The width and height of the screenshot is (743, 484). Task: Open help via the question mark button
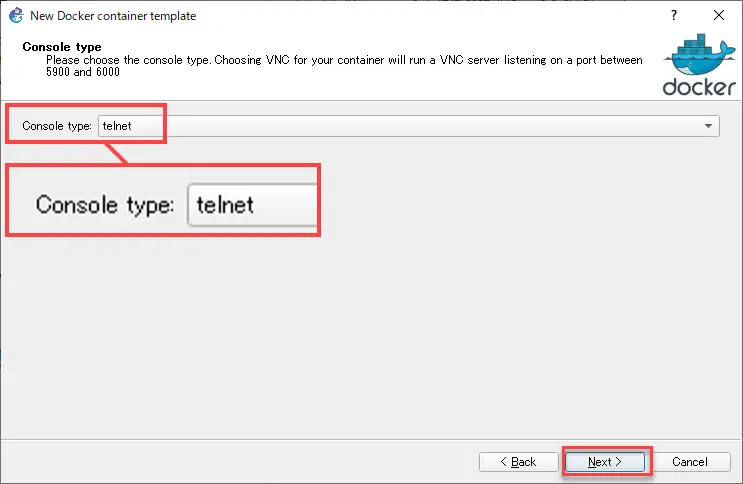(674, 15)
